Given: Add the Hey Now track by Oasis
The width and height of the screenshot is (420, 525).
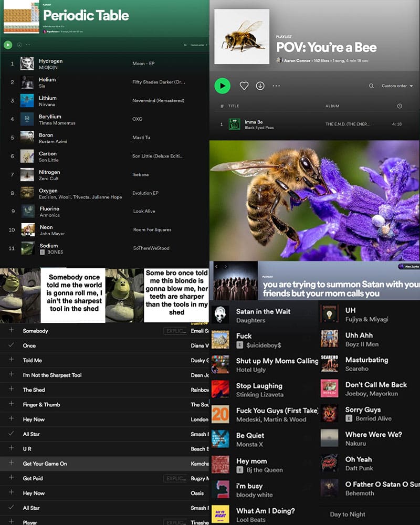Looking at the screenshot, I should point(12,492).
